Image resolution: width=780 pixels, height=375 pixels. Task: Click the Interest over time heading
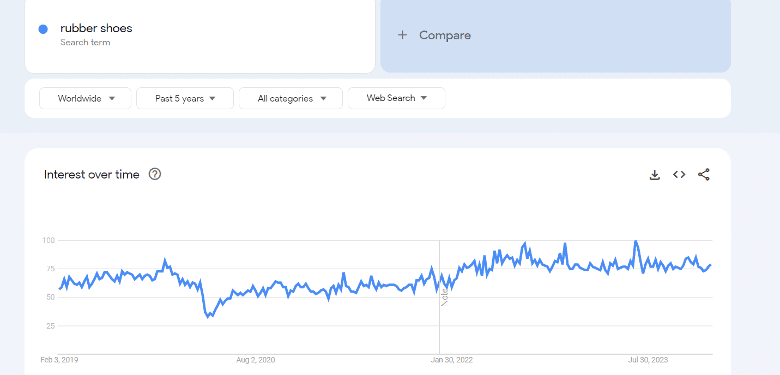[x=92, y=175]
